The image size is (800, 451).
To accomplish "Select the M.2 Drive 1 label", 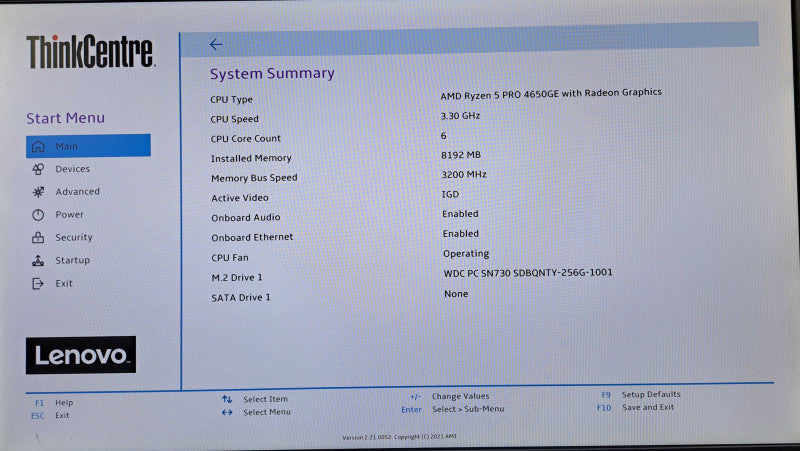I will coord(237,278).
